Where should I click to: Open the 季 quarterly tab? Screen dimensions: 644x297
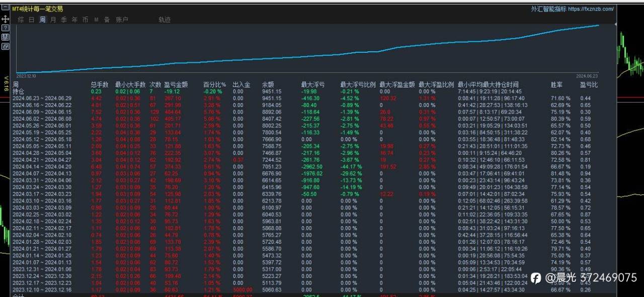(x=64, y=20)
